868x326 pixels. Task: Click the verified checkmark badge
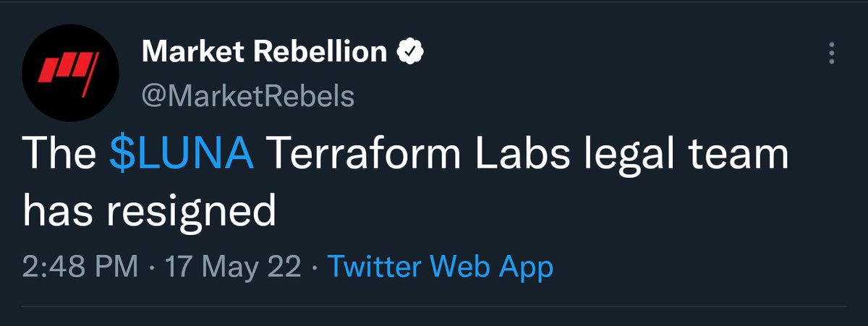[x=411, y=51]
